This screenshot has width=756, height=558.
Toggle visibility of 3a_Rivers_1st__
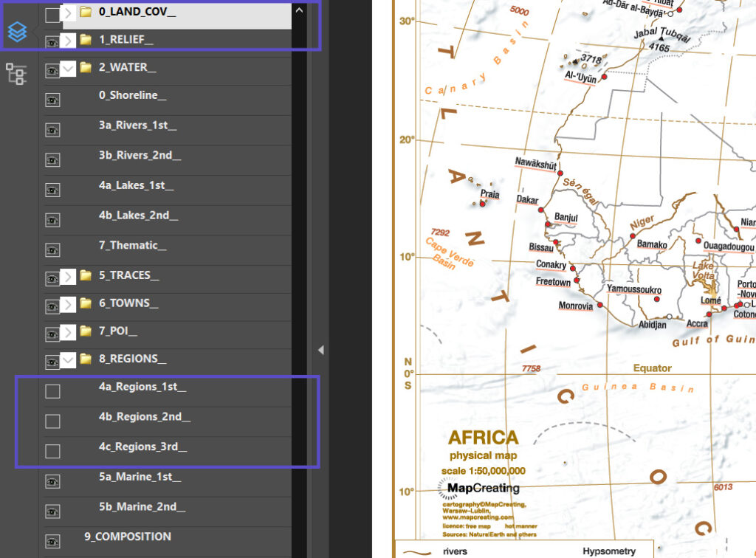52,130
